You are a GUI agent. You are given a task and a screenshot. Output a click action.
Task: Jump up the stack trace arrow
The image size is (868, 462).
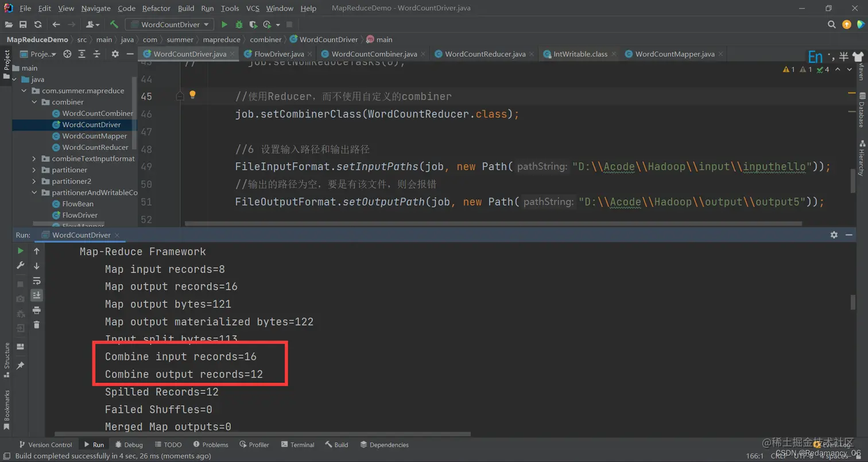tap(37, 251)
